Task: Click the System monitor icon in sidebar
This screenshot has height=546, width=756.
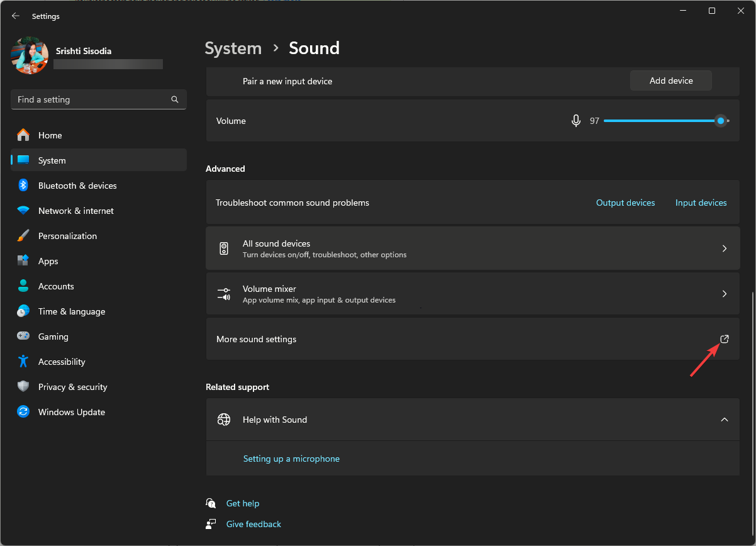Action: (x=23, y=160)
